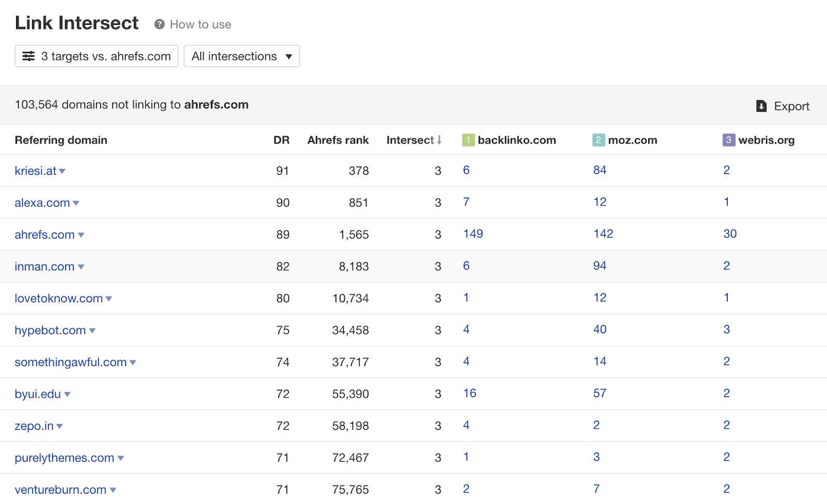
Task: Expand the inman.com dropdown arrow
Action: tap(81, 267)
